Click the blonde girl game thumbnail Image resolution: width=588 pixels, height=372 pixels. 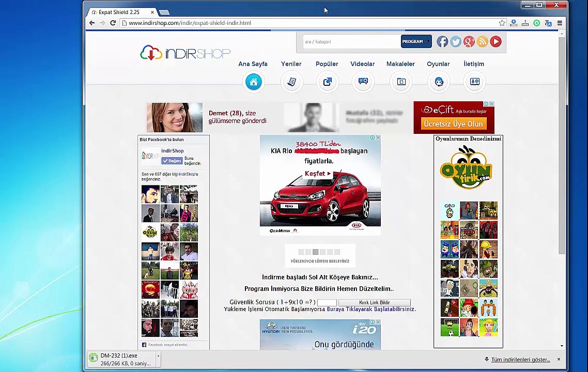coord(488,328)
